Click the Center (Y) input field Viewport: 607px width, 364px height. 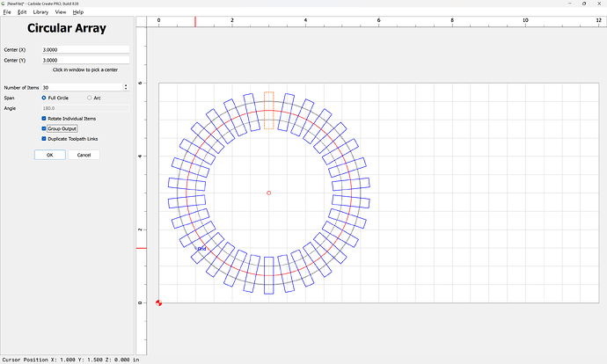tap(85, 60)
